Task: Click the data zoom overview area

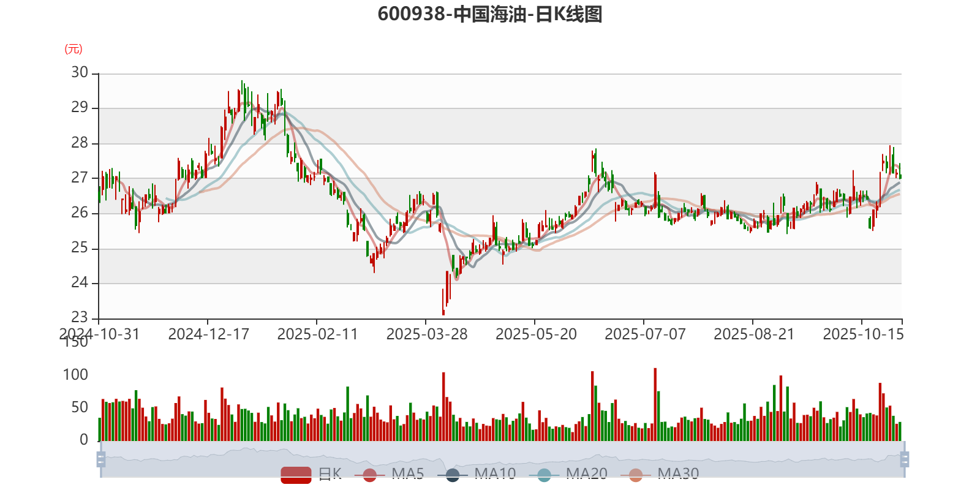Action: click(x=502, y=459)
